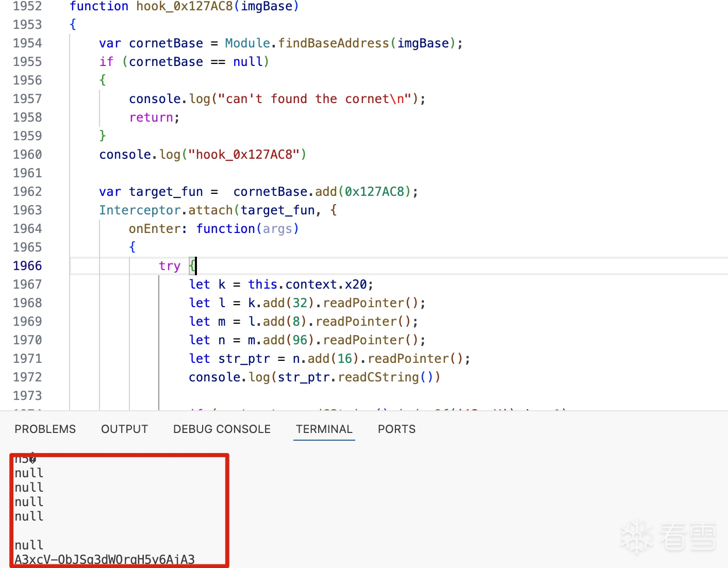Click line number 1957 in the gutter
The width and height of the screenshot is (728, 568).
coord(27,99)
